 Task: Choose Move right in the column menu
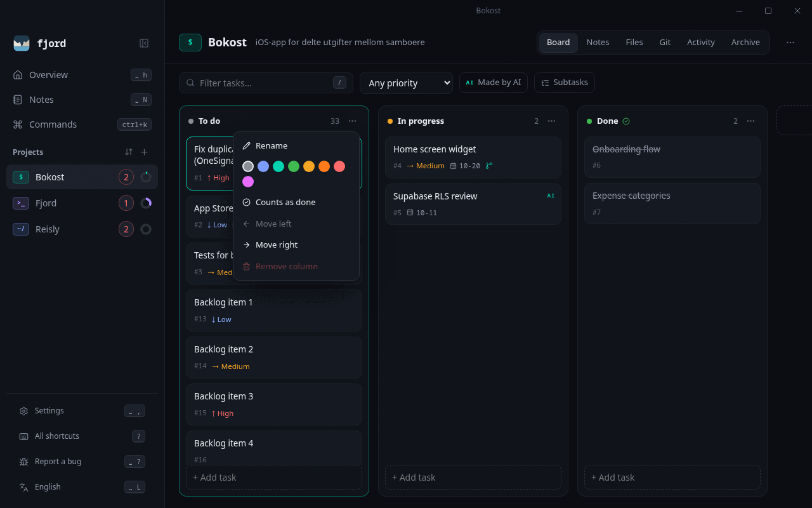[296, 244]
